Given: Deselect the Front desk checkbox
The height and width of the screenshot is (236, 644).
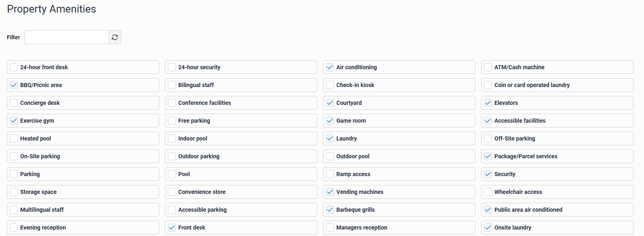Looking at the screenshot, I should click(x=172, y=227).
